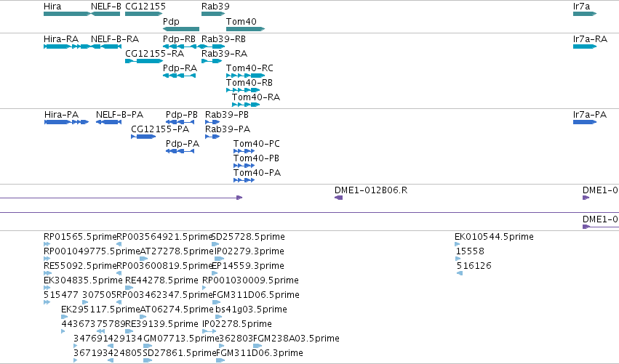Image resolution: width=619 pixels, height=364 pixels.
Task: Select the RP01565.5prime EST label
Action: coord(80,237)
